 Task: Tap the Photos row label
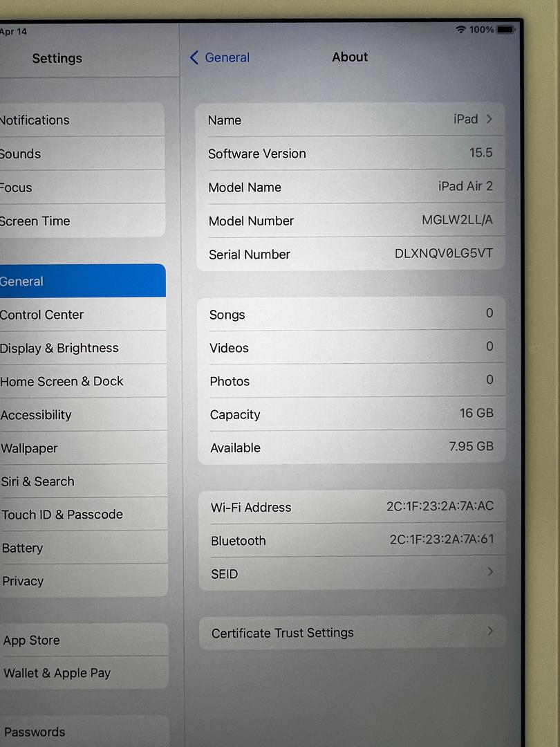(x=230, y=381)
